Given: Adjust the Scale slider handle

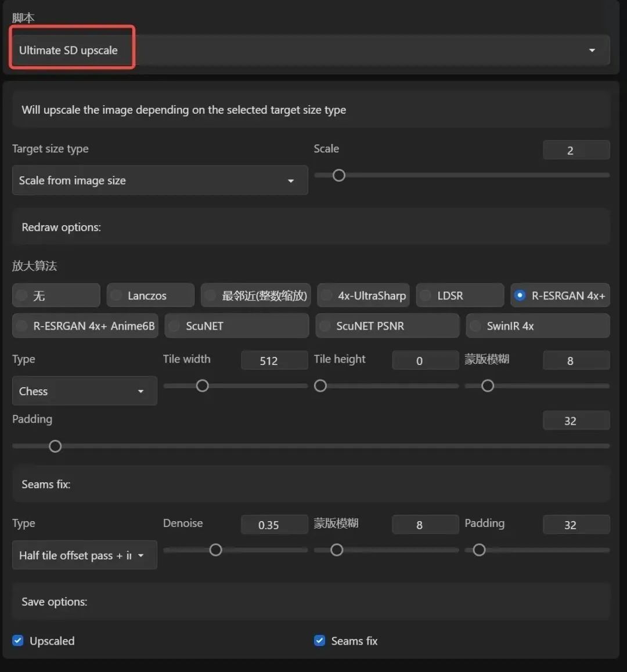Looking at the screenshot, I should click(x=339, y=175).
